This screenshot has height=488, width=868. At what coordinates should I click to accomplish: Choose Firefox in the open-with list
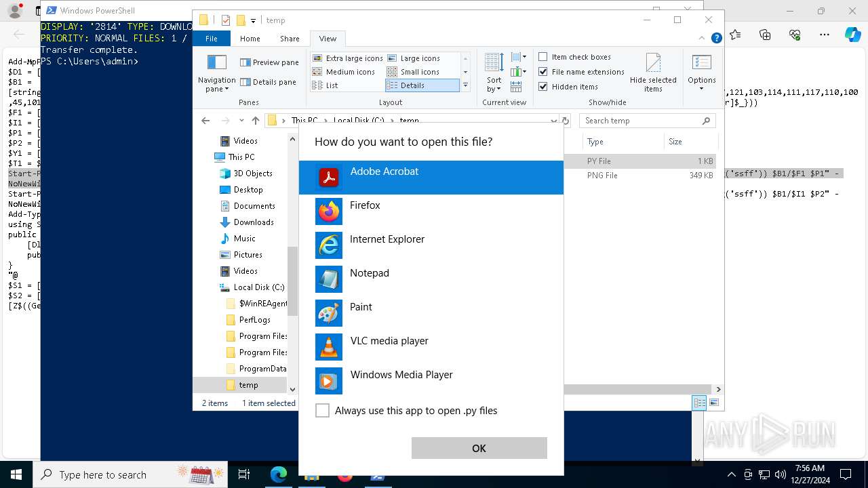[431, 211]
